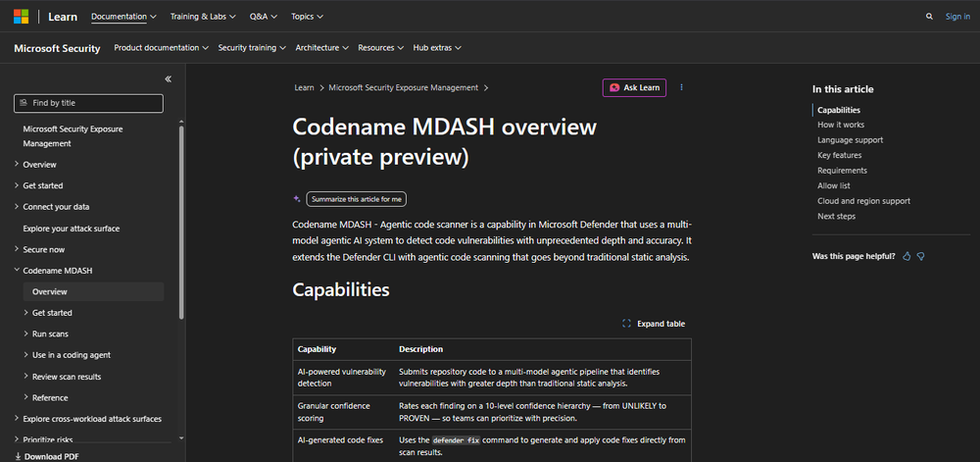Expand the Secure now node

17,249
